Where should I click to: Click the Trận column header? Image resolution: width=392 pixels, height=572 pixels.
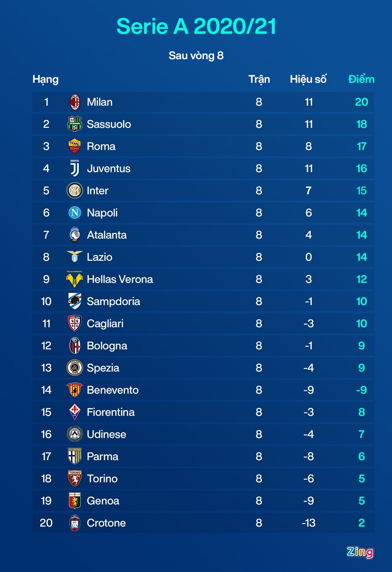tap(259, 79)
